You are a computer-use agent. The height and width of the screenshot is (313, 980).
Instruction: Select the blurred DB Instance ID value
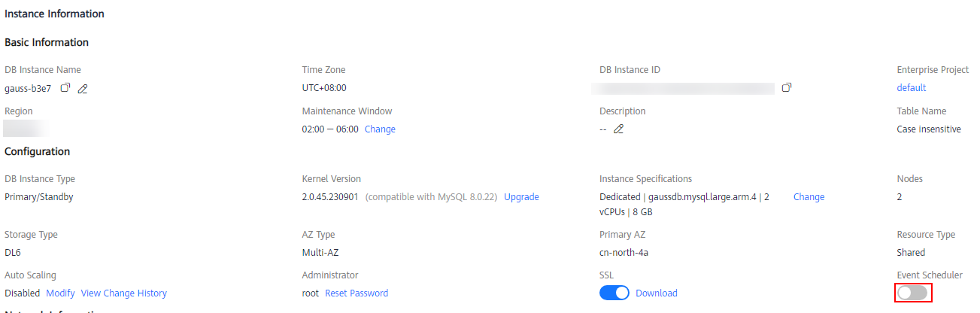click(x=683, y=89)
